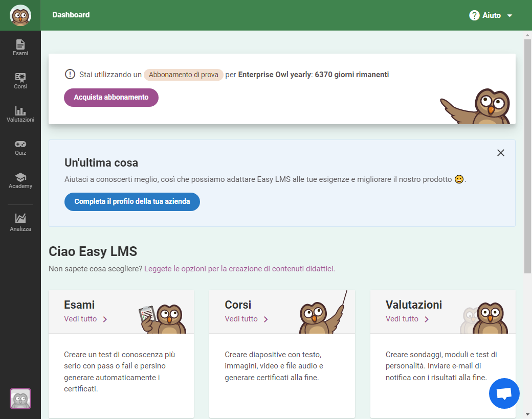532x419 pixels.
Task: Click Completa il profilo della tua azienda
Action: [132, 202]
